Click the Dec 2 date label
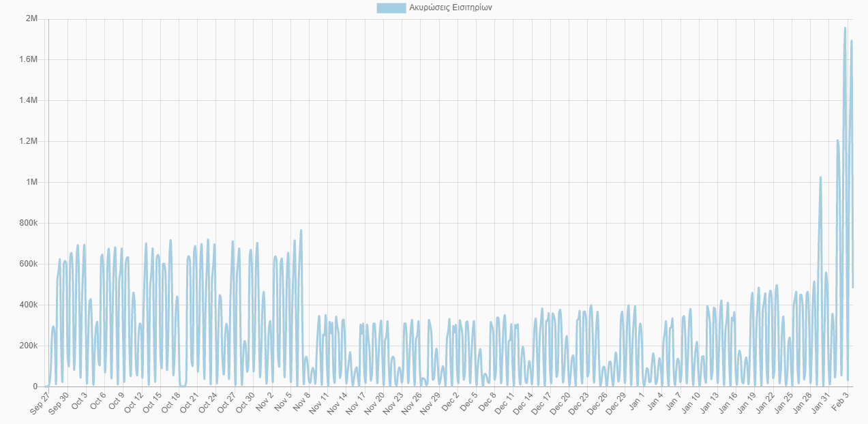Viewport: 868px width, 424px height. point(450,403)
